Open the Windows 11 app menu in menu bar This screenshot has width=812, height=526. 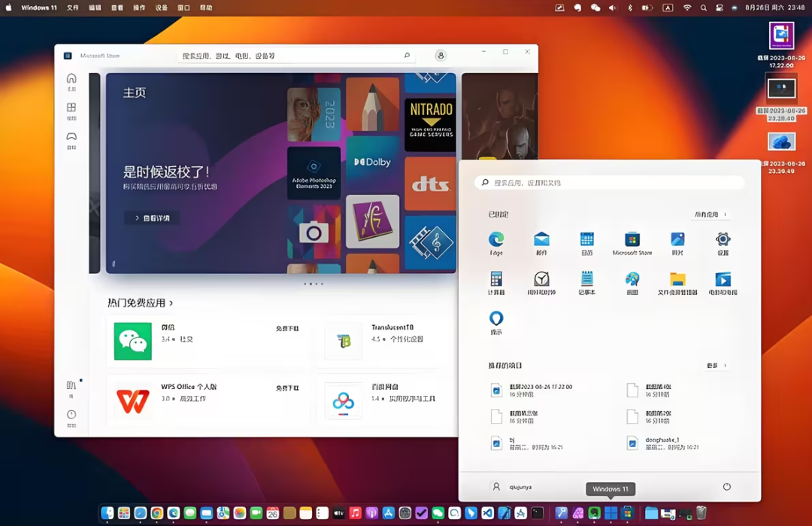[39, 8]
